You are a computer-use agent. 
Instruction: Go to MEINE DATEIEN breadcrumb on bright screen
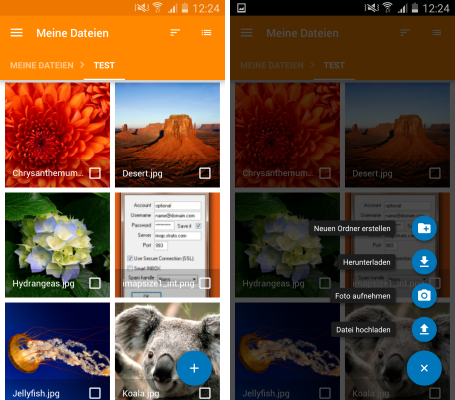42,65
